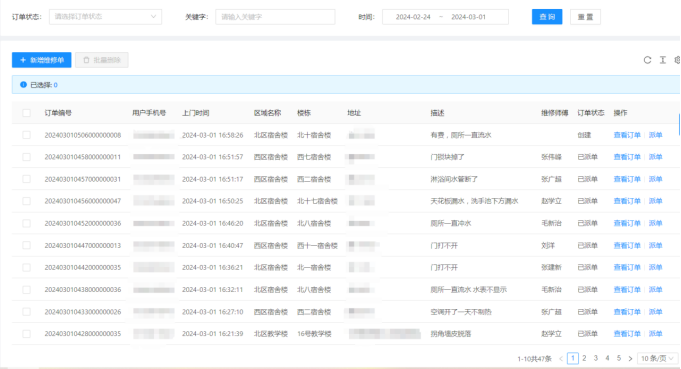Click 查看订单 for order ending 452000000036
The width and height of the screenshot is (681, 369).
pos(627,223)
